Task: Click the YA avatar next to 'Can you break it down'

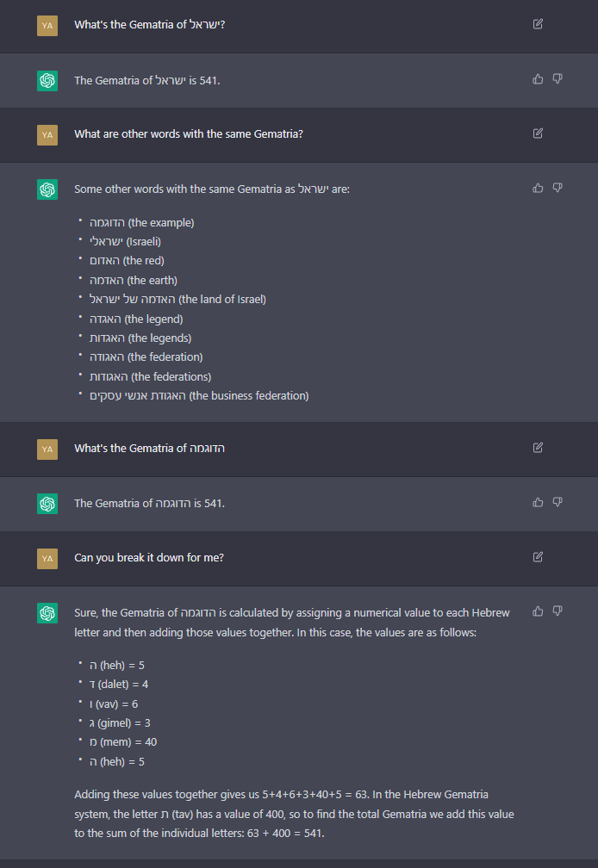Action: (x=47, y=559)
